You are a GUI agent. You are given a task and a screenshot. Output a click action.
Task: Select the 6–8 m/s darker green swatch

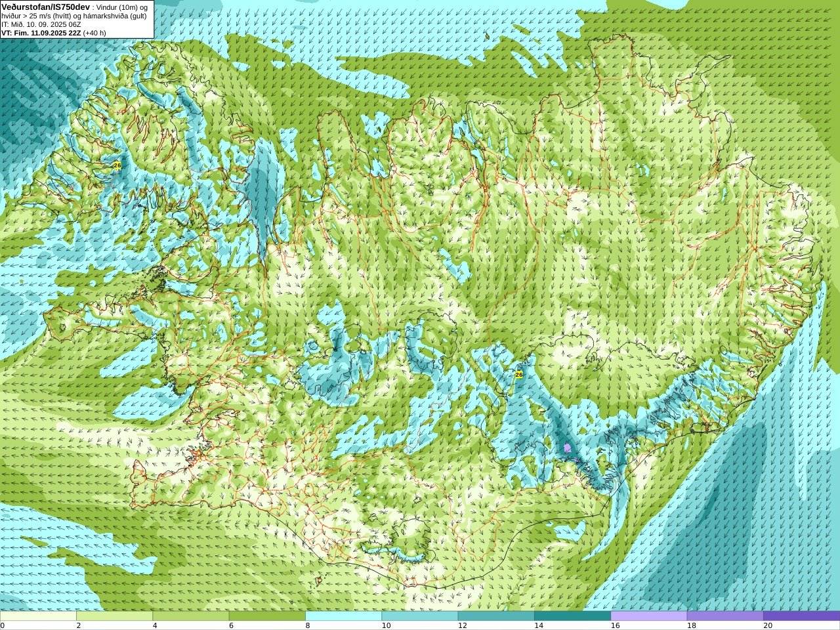[267, 616]
